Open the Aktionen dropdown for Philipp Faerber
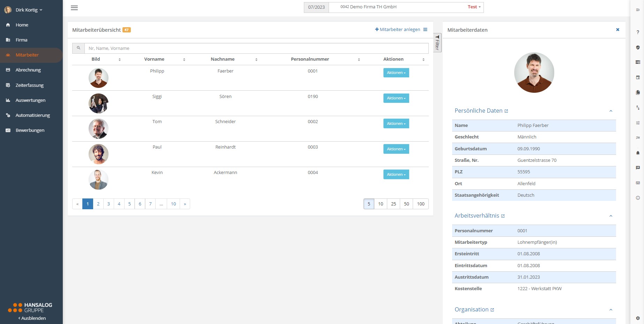 (x=396, y=73)
